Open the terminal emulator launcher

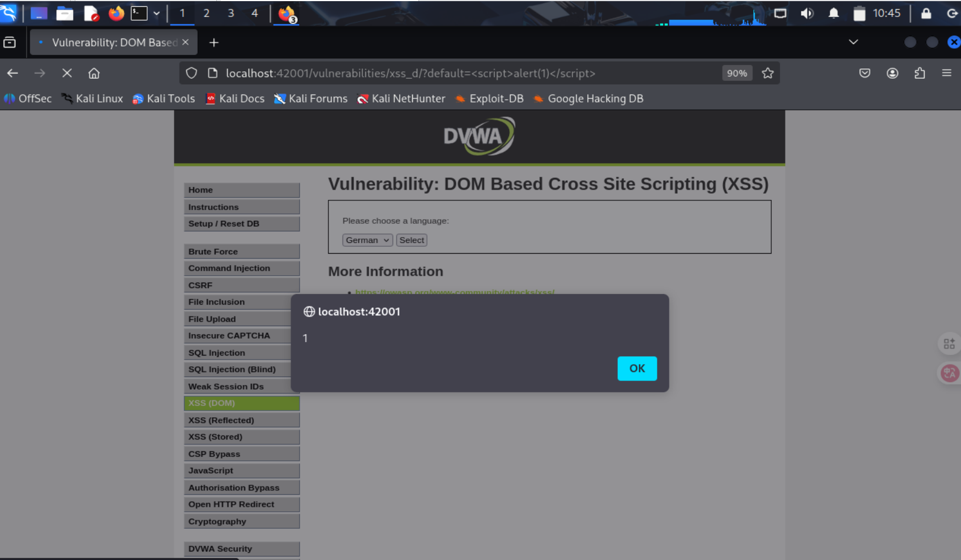pos(139,13)
